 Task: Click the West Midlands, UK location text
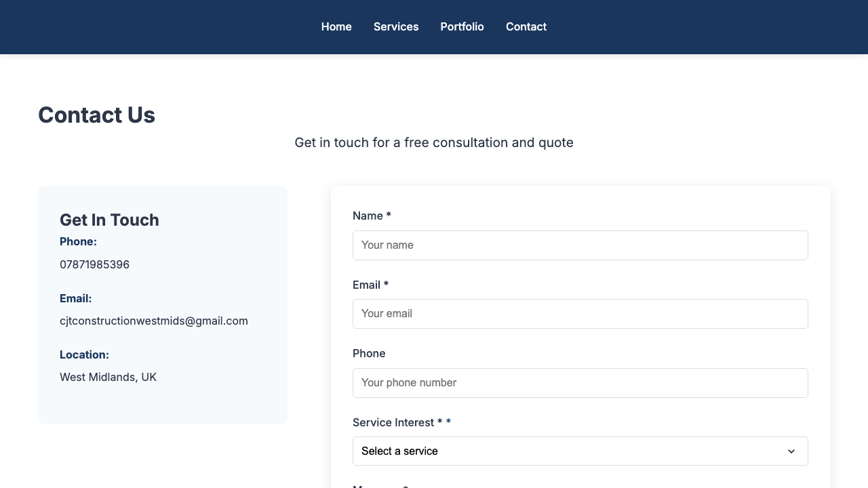[108, 377]
